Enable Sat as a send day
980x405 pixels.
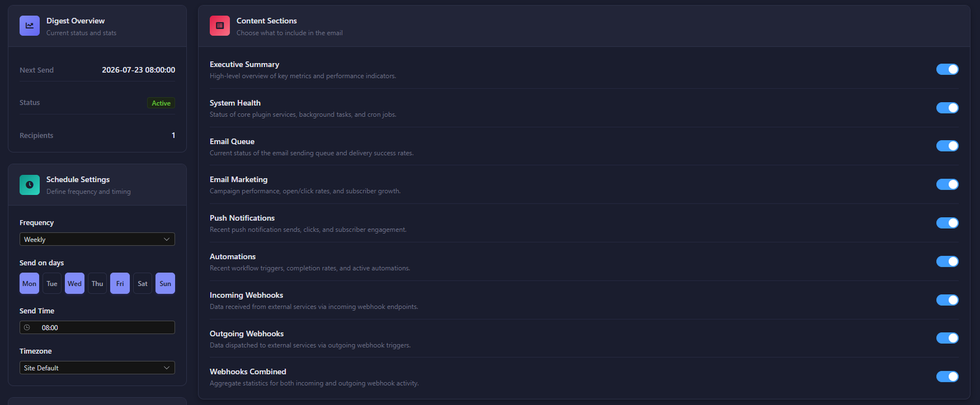tap(143, 283)
